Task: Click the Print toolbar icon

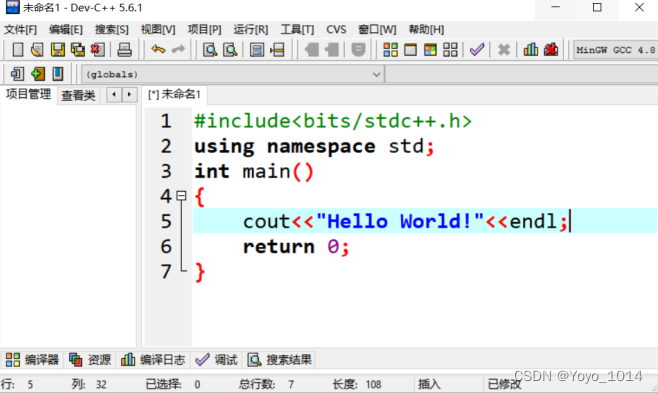Action: (124, 50)
